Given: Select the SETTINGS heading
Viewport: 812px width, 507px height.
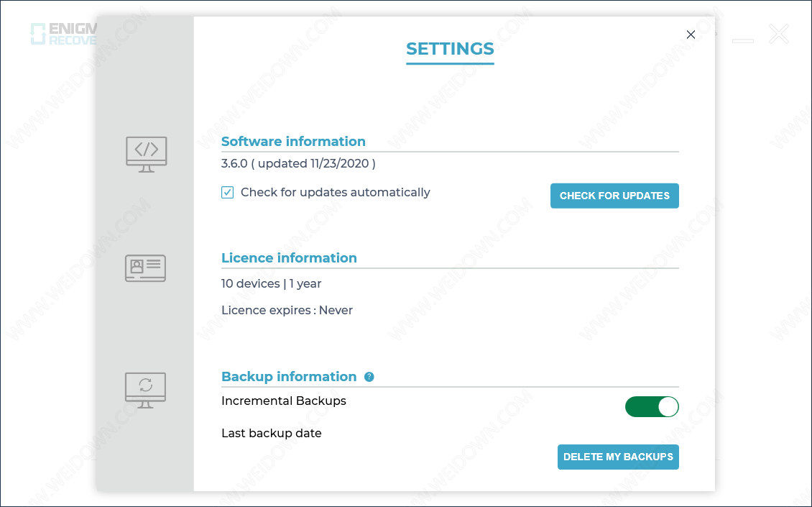Looking at the screenshot, I should point(450,49).
